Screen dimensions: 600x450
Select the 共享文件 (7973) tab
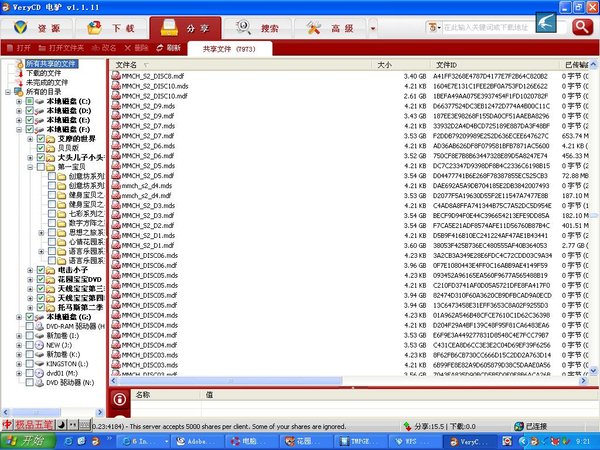coord(229,49)
